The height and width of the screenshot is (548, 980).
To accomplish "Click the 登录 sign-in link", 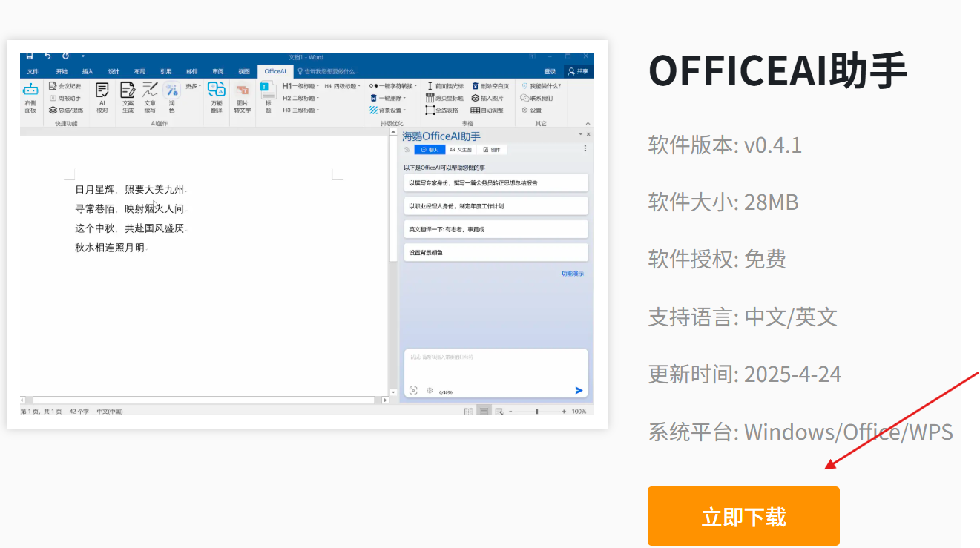I will click(550, 71).
